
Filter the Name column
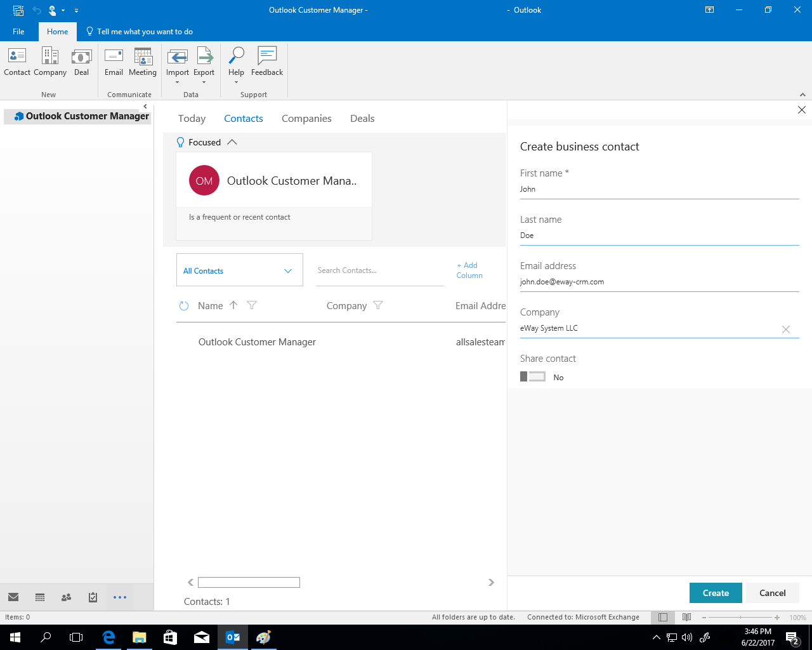(x=251, y=305)
